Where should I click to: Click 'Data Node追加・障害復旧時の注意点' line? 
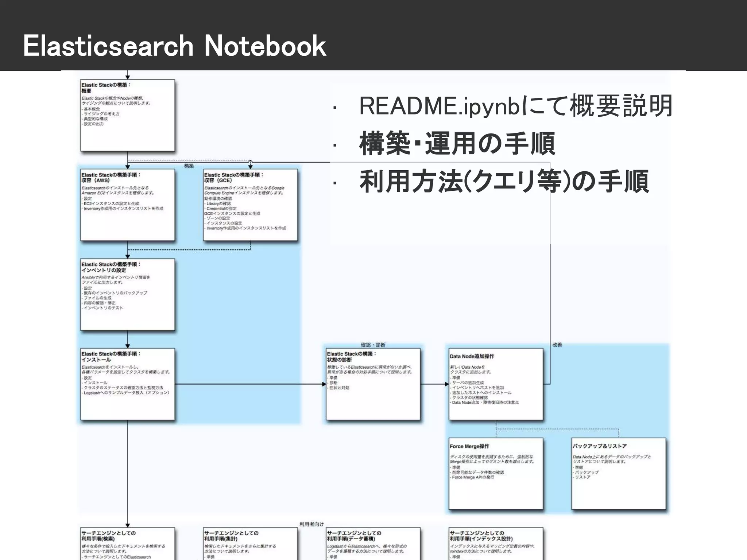(x=485, y=402)
